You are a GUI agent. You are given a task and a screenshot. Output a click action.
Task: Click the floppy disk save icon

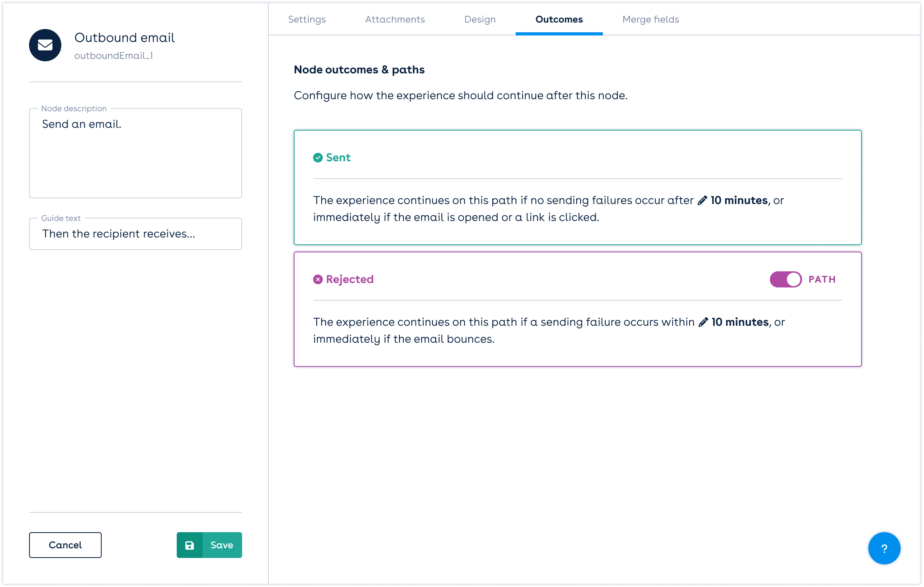[x=190, y=545]
